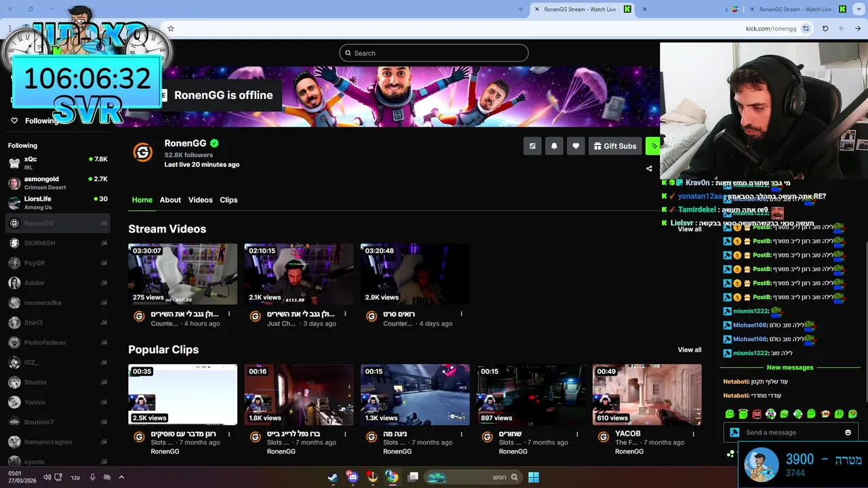This screenshot has width=868, height=488.
Task: Open asmongold in the Following sidebar
Action: (x=58, y=183)
